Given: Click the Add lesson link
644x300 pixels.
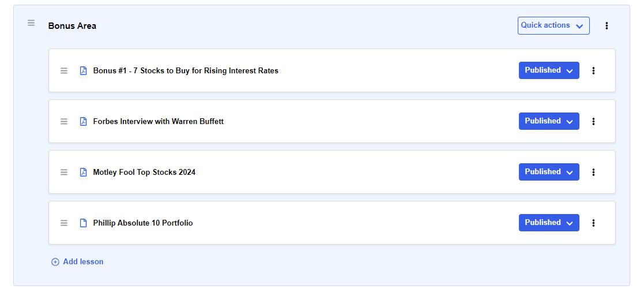Looking at the screenshot, I should coord(77,262).
